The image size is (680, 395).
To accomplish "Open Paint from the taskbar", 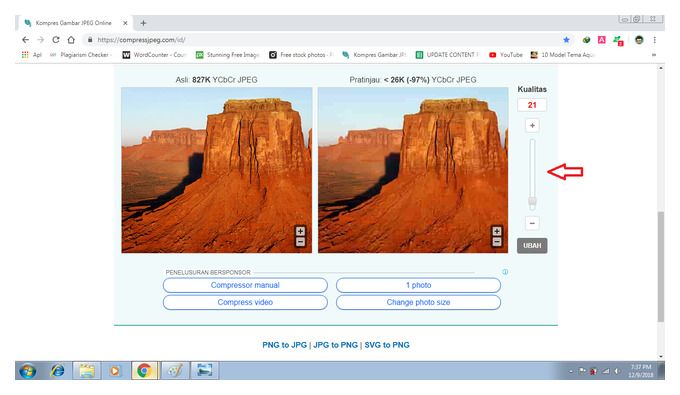I will (x=175, y=371).
